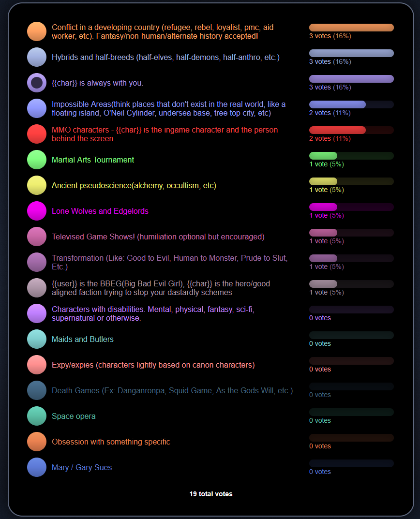Pick the pink radio for Expy/expies
The height and width of the screenshot is (519, 420).
tap(37, 365)
